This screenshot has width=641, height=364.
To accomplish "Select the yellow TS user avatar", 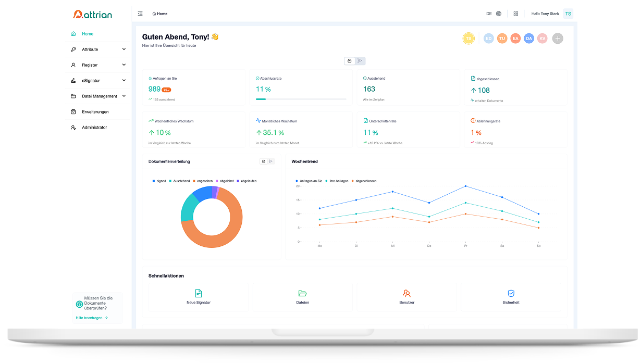I will [469, 39].
